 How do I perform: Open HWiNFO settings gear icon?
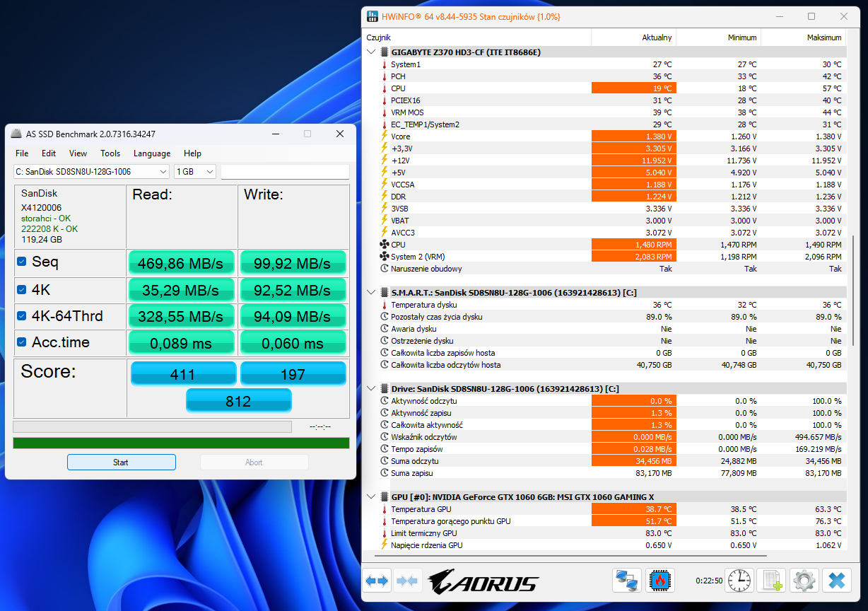(x=804, y=581)
